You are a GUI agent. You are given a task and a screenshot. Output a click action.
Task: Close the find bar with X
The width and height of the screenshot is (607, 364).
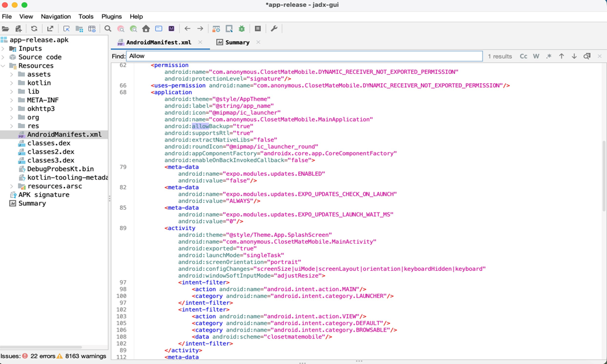coord(600,56)
